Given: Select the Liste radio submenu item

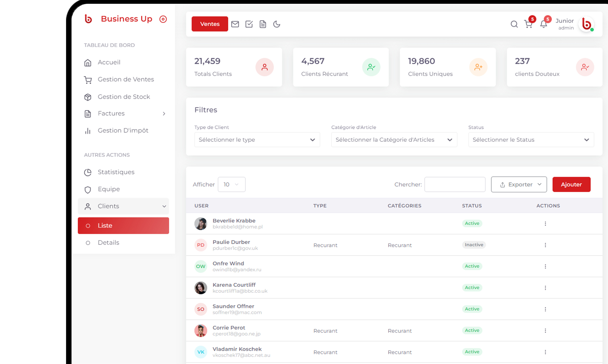Looking at the screenshot, I should [123, 225].
